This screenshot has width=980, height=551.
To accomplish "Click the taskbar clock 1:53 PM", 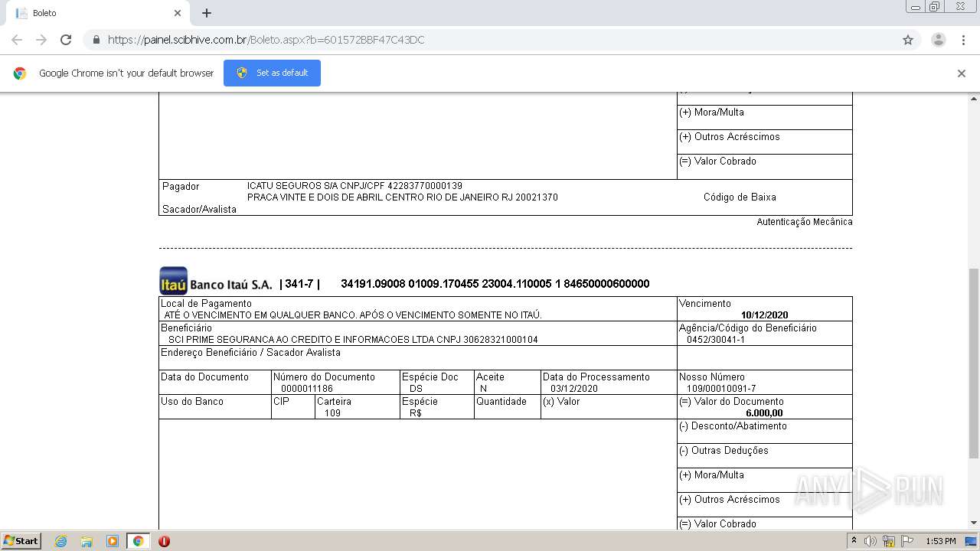I will [x=940, y=541].
